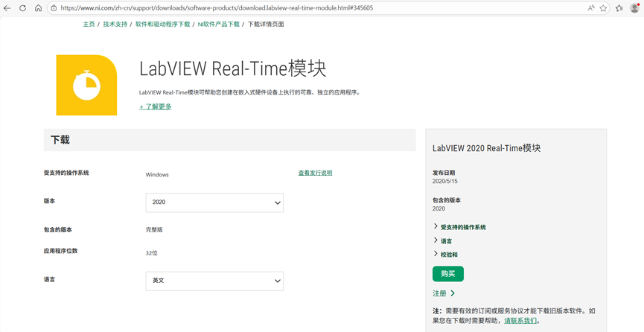Click the 下载详情页面 breadcrumb text
Viewport: 644px width, 332px height.
pos(266,25)
